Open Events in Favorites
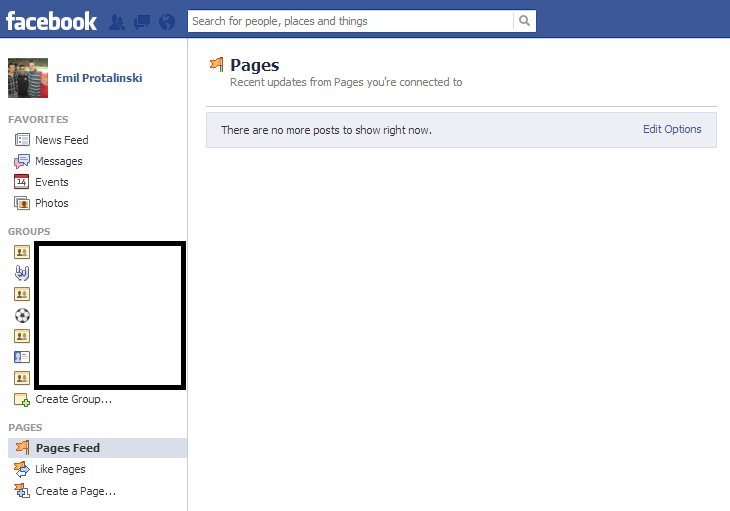 [52, 182]
